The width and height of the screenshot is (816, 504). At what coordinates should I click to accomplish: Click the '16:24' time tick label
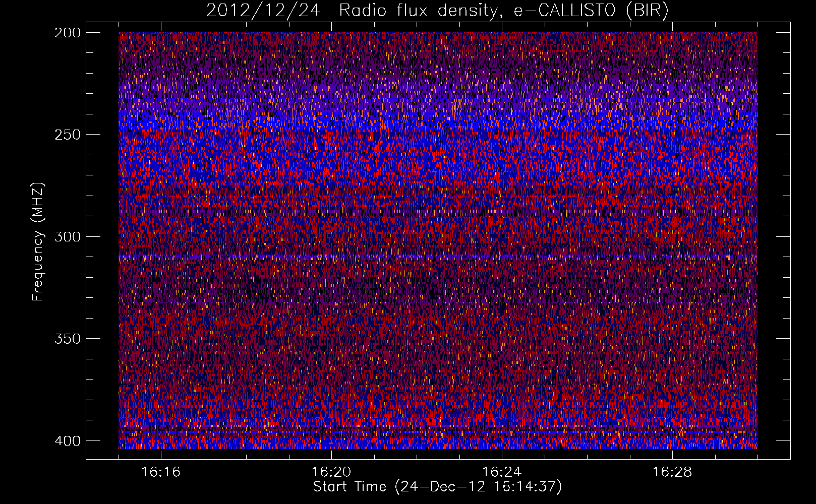[x=502, y=472]
